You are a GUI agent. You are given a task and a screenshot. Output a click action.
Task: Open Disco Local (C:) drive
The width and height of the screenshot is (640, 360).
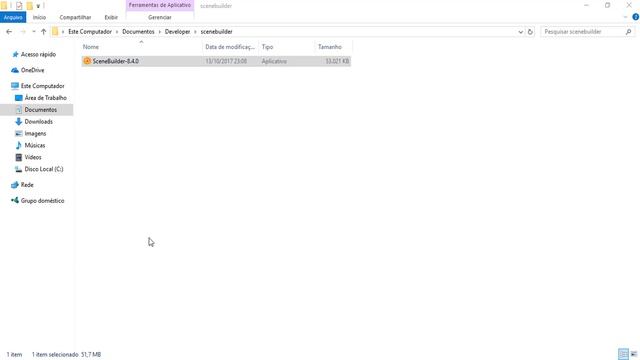coord(44,169)
